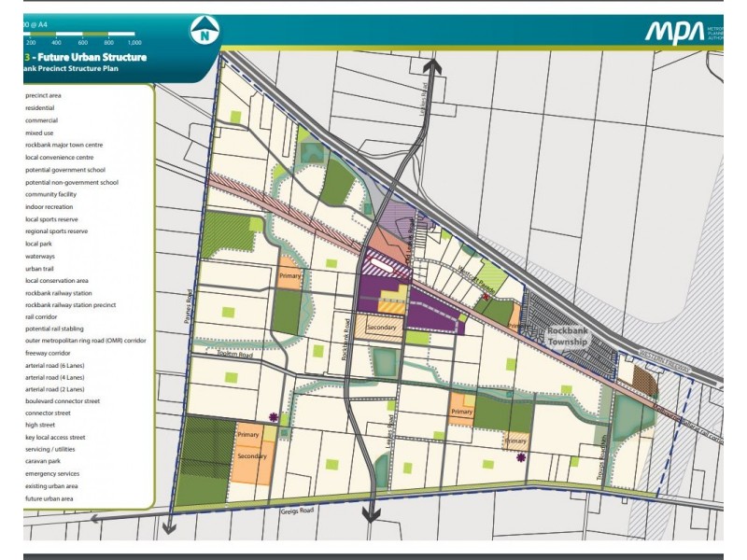This screenshot has width=747, height=560.
Task: Click the purple star marker south of Toolern Road
Action: 273,418
